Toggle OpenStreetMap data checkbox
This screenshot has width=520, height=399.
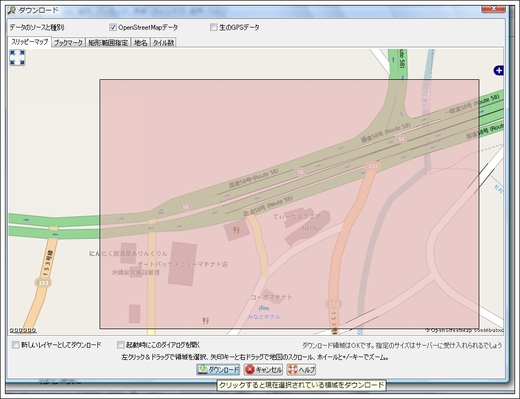[x=113, y=27]
